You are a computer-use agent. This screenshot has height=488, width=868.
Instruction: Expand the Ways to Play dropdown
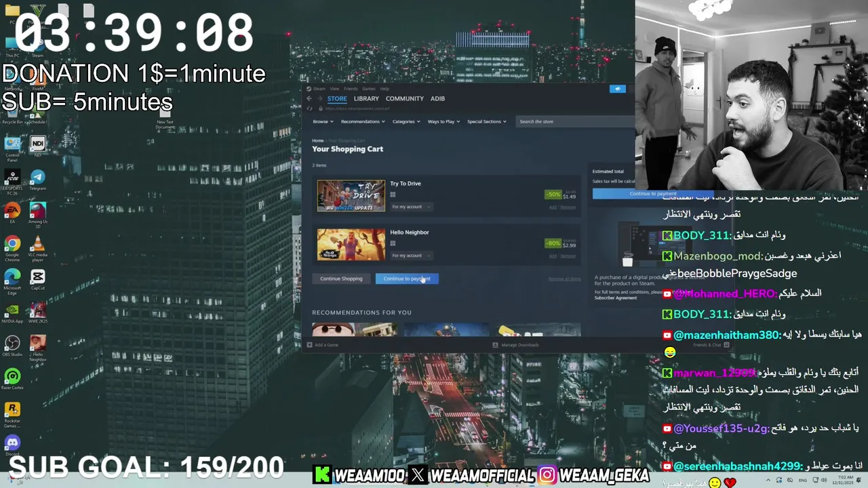click(443, 121)
